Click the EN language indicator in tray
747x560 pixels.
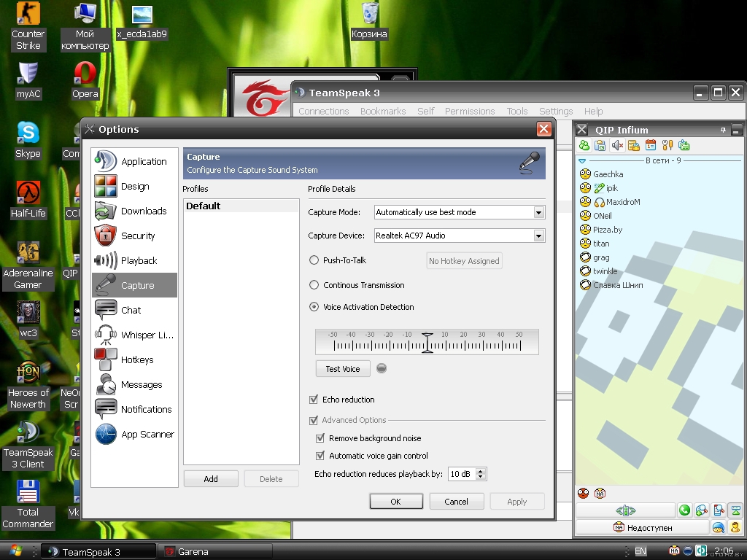click(x=640, y=551)
